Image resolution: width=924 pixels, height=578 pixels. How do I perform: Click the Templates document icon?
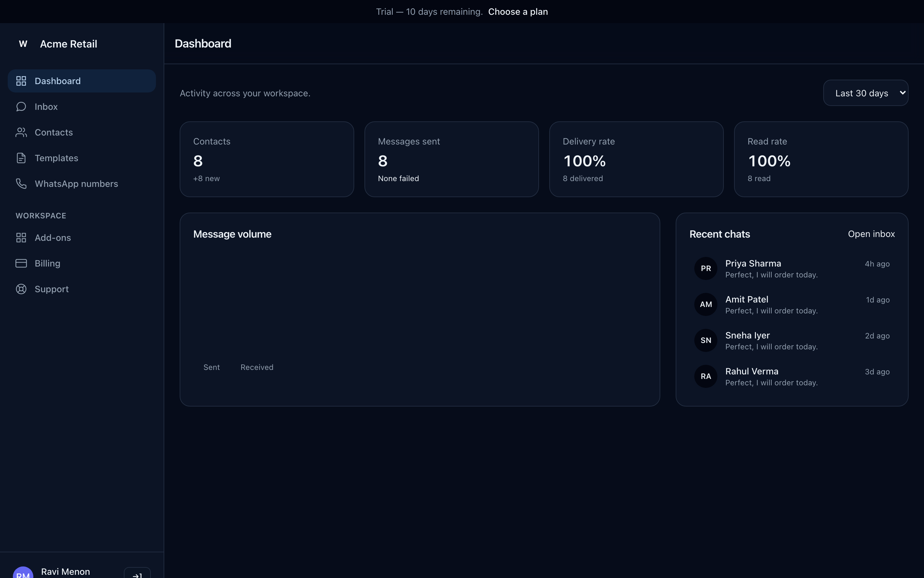pyautogui.click(x=21, y=158)
